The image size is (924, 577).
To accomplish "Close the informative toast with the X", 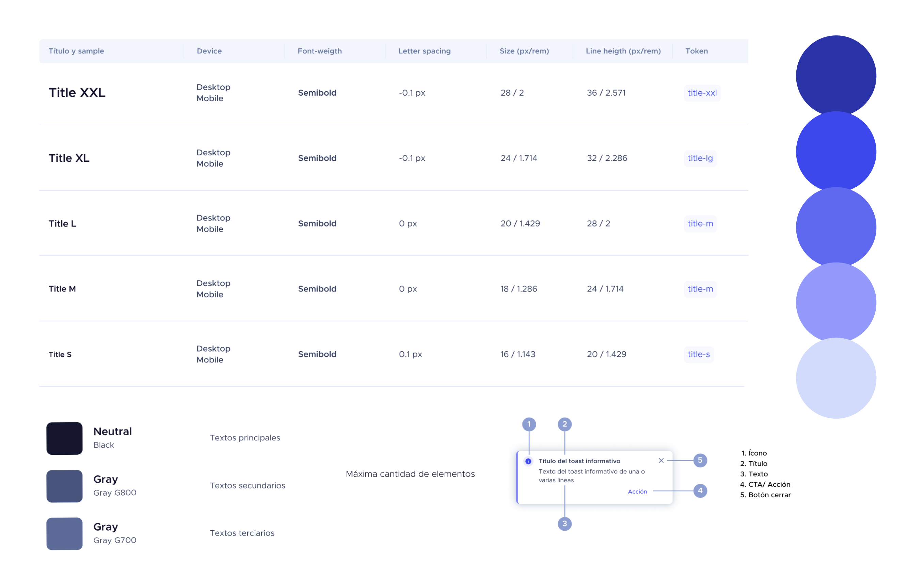I will click(x=661, y=461).
